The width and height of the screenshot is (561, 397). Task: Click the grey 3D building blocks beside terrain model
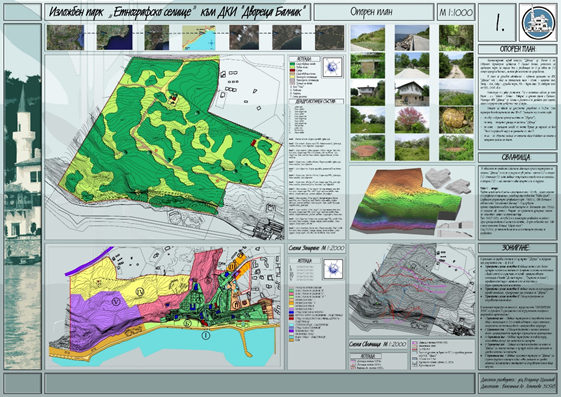(x=449, y=181)
